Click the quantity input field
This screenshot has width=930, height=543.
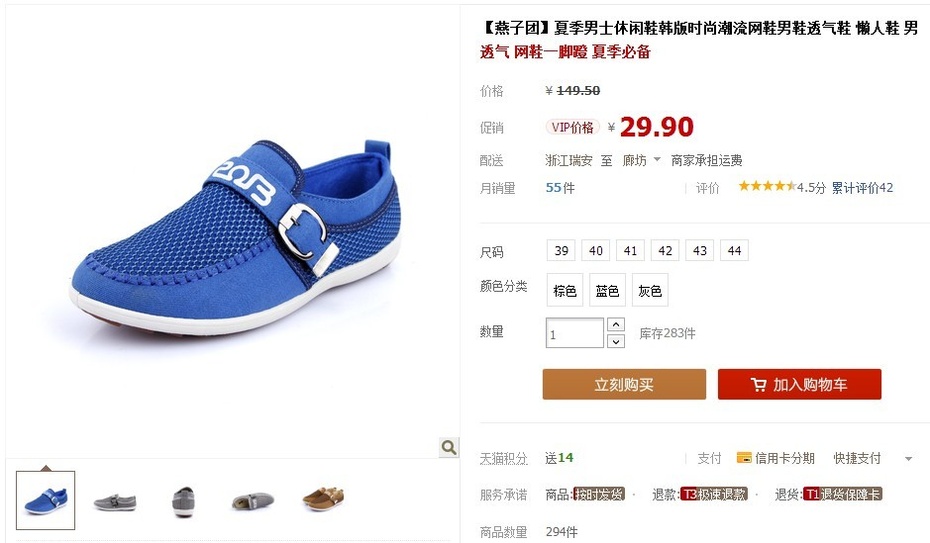[x=575, y=333]
